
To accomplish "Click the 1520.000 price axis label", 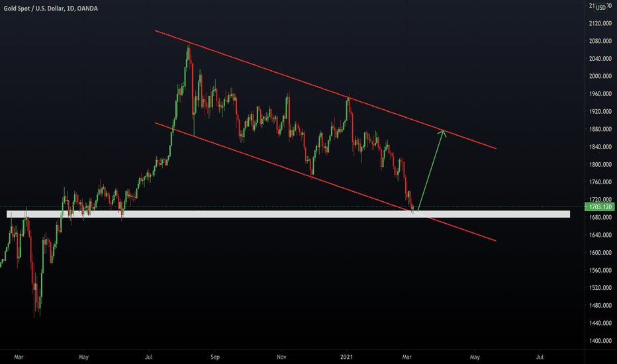I will point(600,288).
